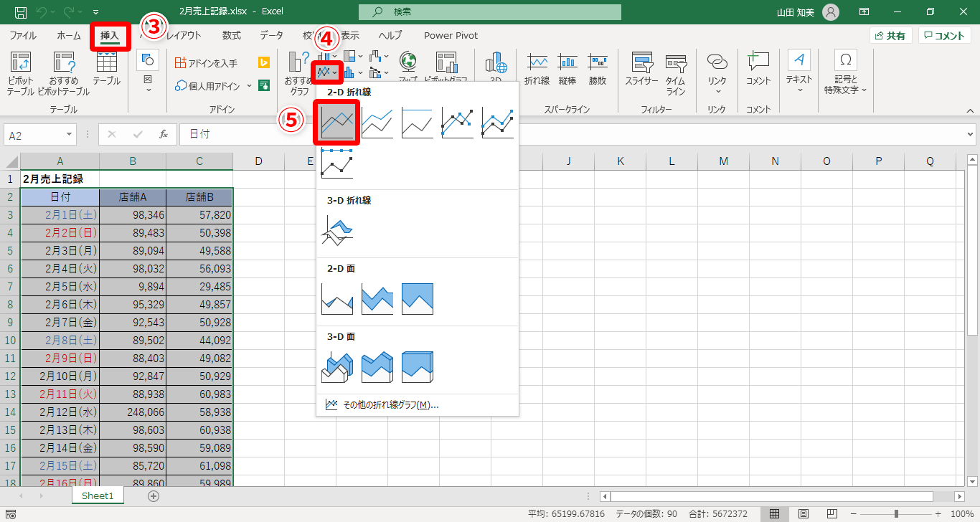This screenshot has width=980, height=522.
Task: Click the Comments (コメント) button at top right
Action: (945, 36)
